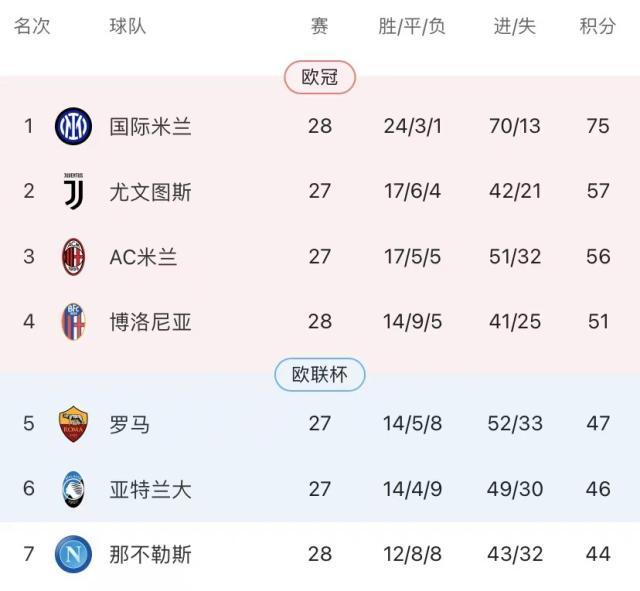Click the Roma club logo
640x591 pixels.
coord(73,423)
